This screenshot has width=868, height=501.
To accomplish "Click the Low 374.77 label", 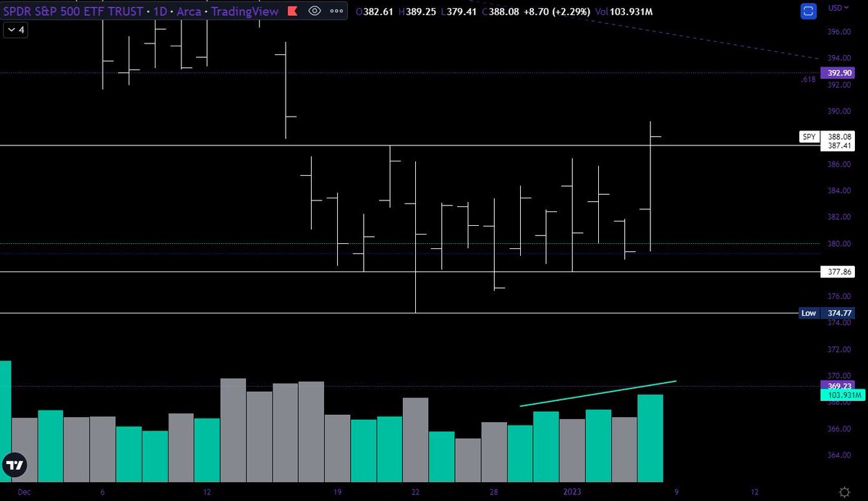I will coord(827,313).
